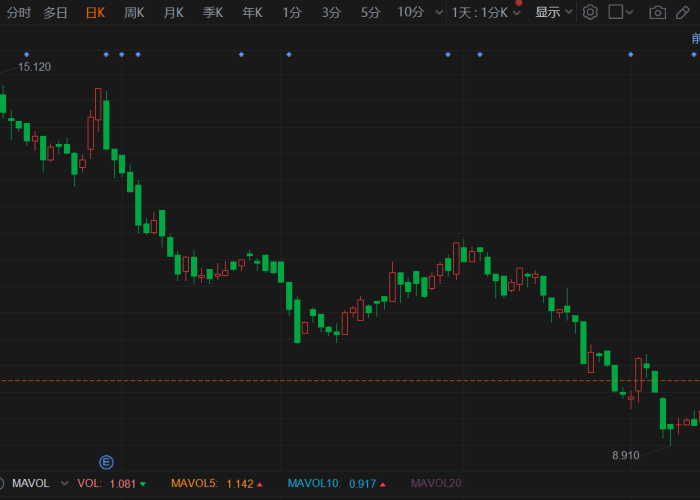The width and height of the screenshot is (700, 500).
Task: Choose the 5分 period
Action: (x=371, y=13)
